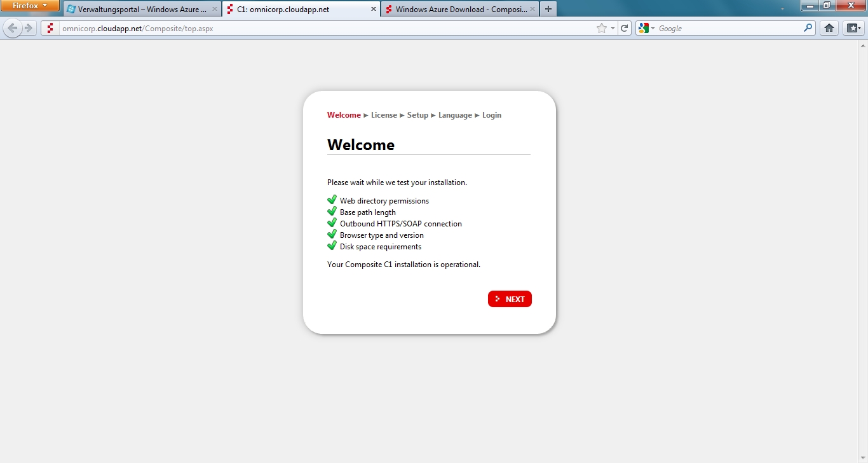Open the Firefox Home page icon
Screen dimensions: 868x463
click(829, 28)
